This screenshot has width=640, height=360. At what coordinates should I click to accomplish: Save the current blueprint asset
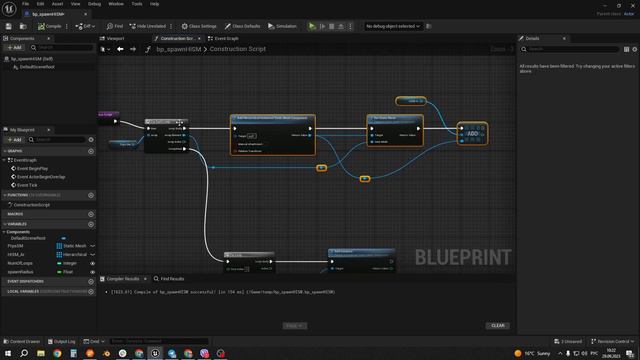pyautogui.click(x=9, y=26)
